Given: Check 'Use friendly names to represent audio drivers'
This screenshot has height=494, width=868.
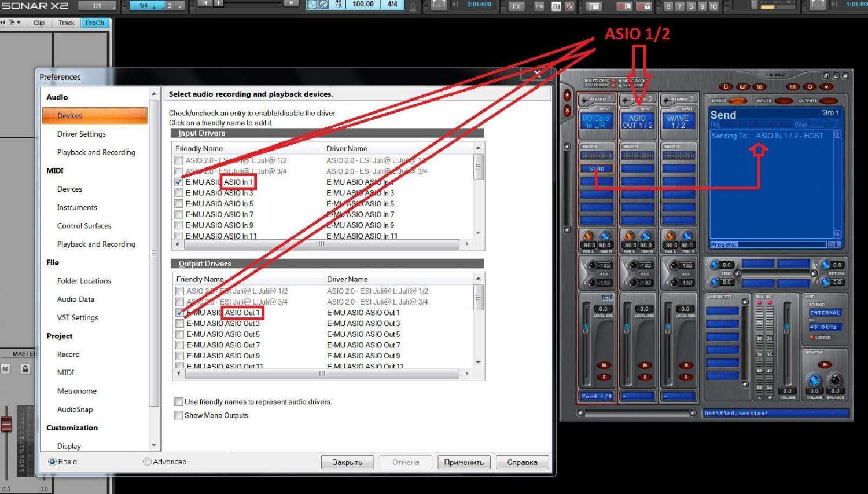Looking at the screenshot, I should point(179,402).
